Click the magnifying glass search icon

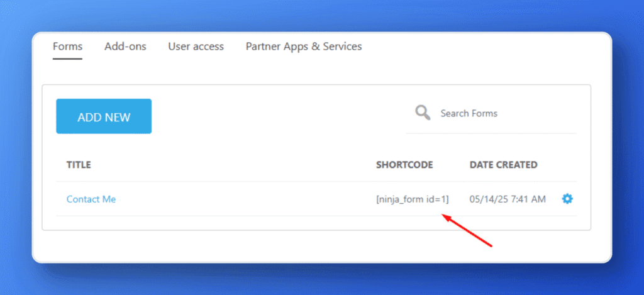click(x=423, y=112)
